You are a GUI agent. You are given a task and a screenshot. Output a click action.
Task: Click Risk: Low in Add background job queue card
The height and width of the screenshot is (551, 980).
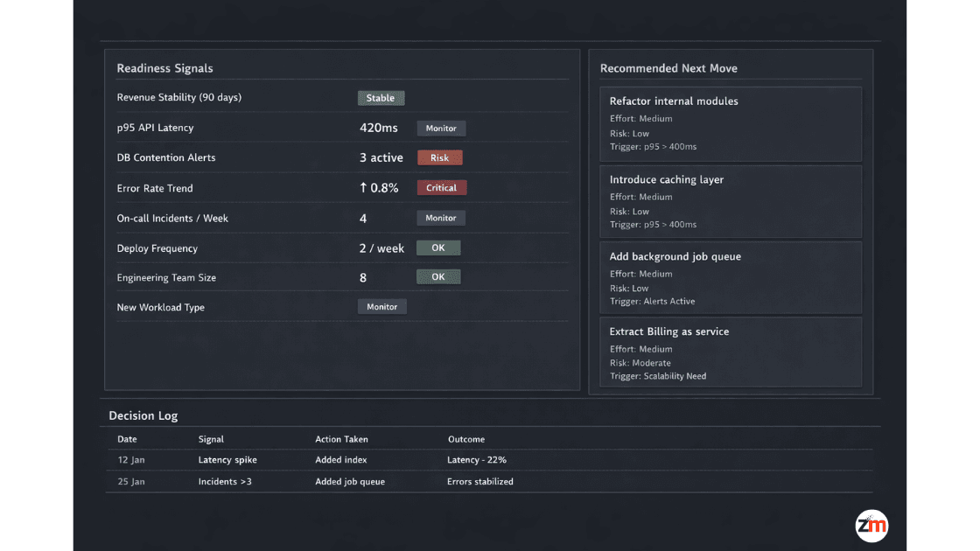[x=629, y=288]
